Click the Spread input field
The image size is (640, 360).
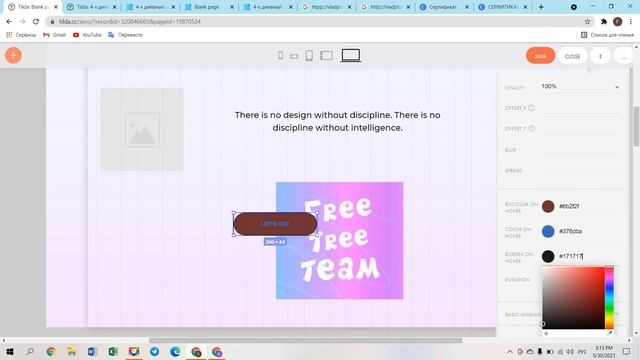(x=580, y=171)
